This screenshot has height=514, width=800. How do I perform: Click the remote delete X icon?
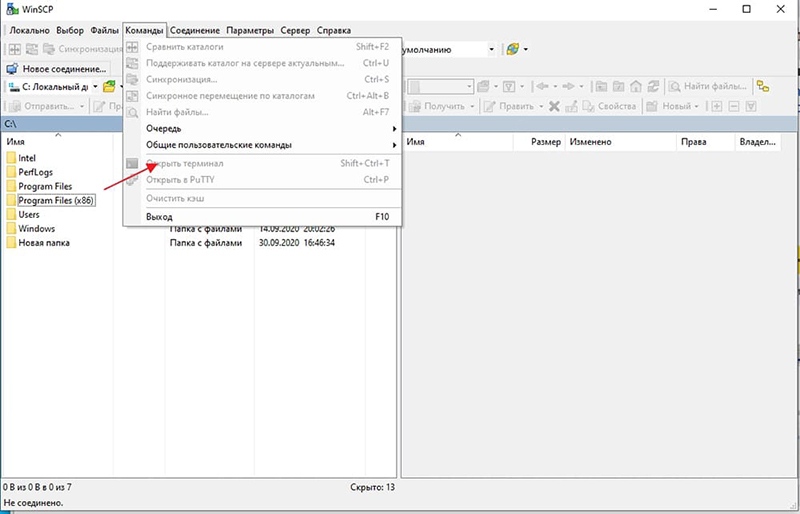553,106
